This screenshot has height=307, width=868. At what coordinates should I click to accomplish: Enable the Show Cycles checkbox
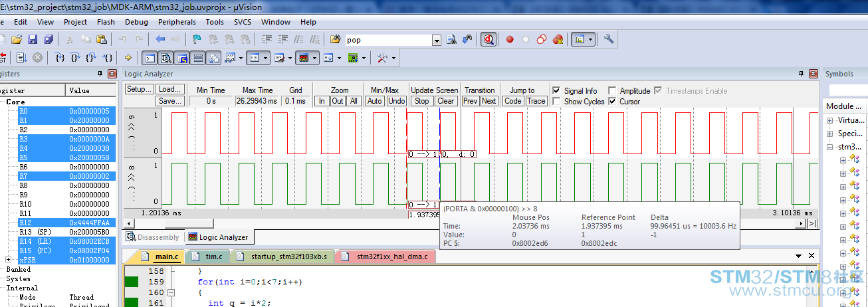click(557, 102)
